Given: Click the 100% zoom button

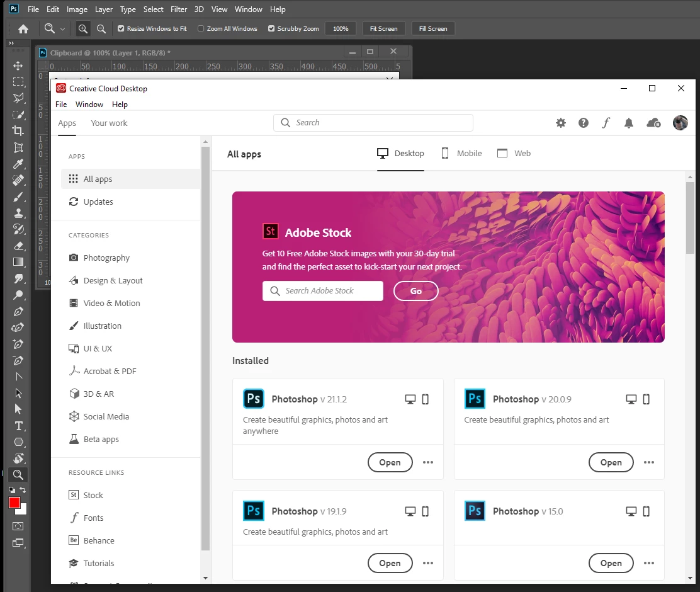Looking at the screenshot, I should 341,28.
